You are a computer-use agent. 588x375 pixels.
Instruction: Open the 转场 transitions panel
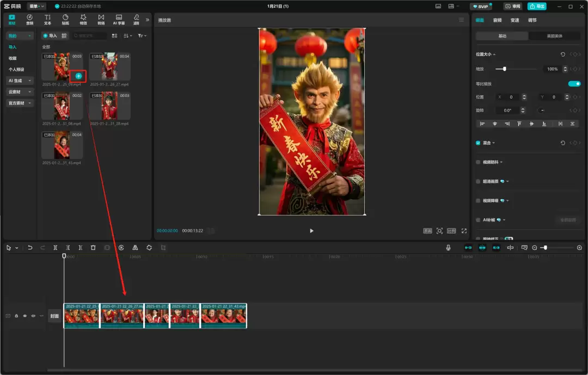click(101, 20)
